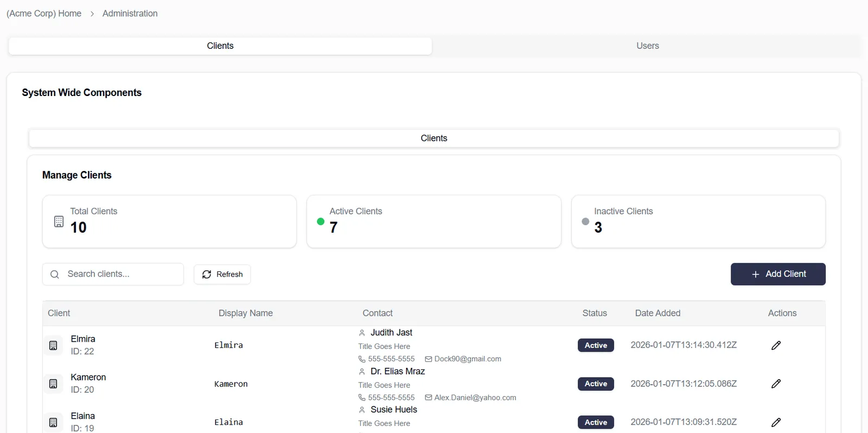
Task: Click the envelope icon next to Alex.Daniel@yahoo.com
Action: pyautogui.click(x=429, y=398)
